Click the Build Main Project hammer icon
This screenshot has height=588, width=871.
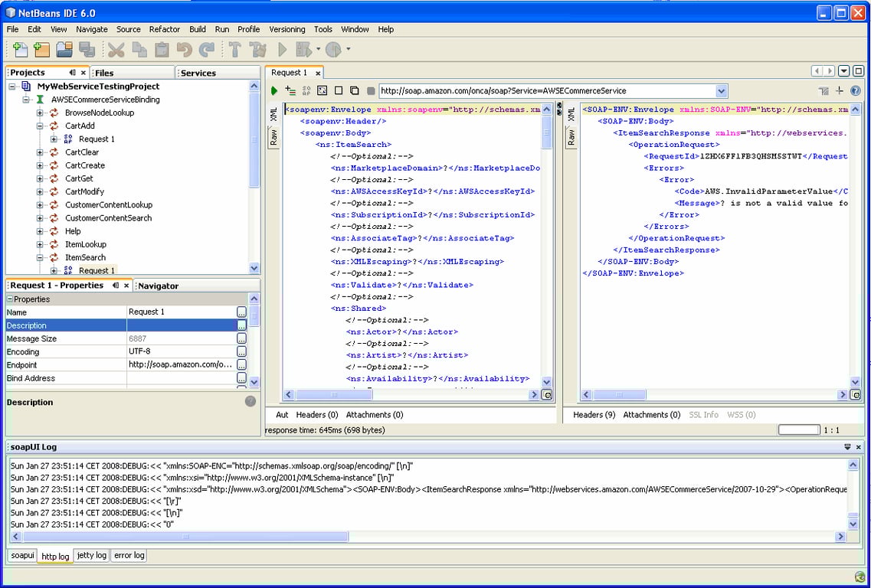click(235, 50)
